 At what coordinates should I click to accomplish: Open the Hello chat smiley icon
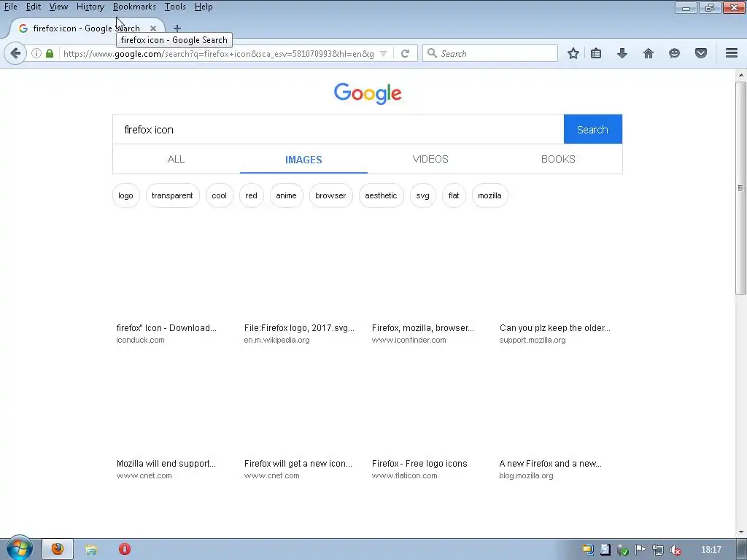coord(674,53)
